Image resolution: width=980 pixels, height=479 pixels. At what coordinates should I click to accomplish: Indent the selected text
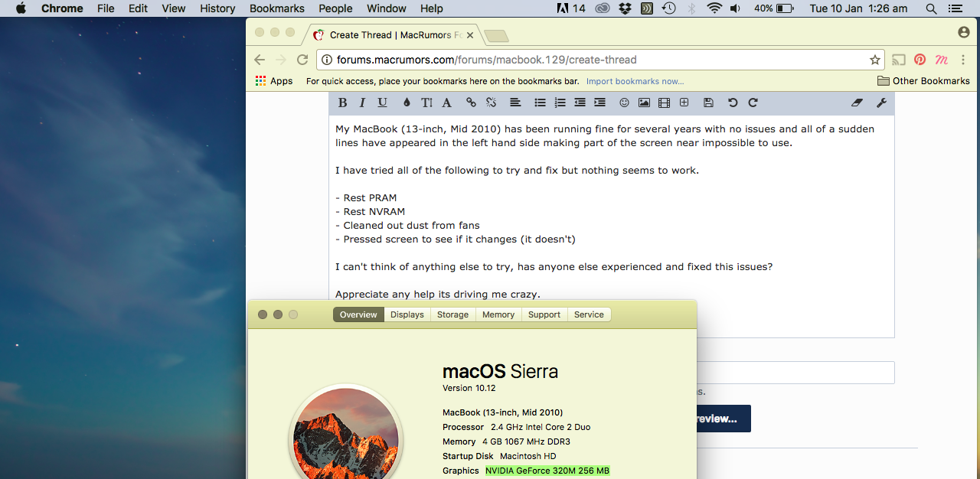(x=599, y=103)
